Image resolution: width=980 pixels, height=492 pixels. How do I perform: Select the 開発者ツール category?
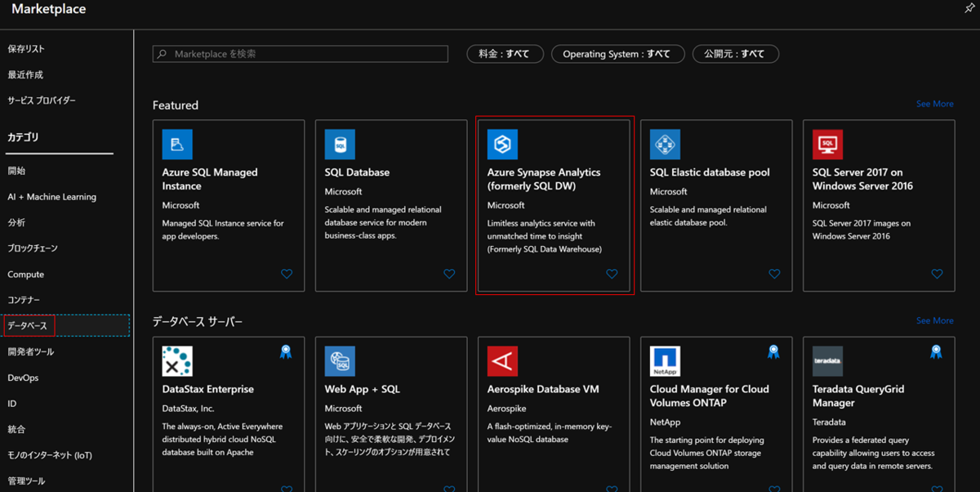31,351
